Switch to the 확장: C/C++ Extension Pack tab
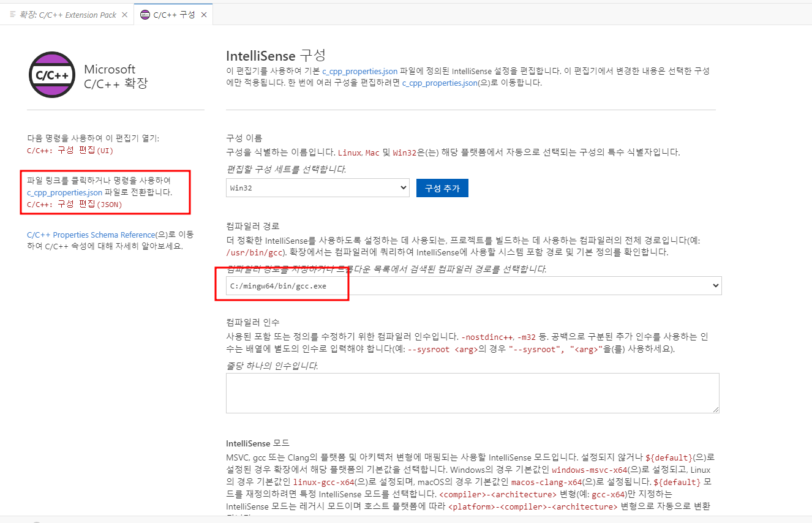This screenshot has height=523, width=812. click(x=67, y=15)
